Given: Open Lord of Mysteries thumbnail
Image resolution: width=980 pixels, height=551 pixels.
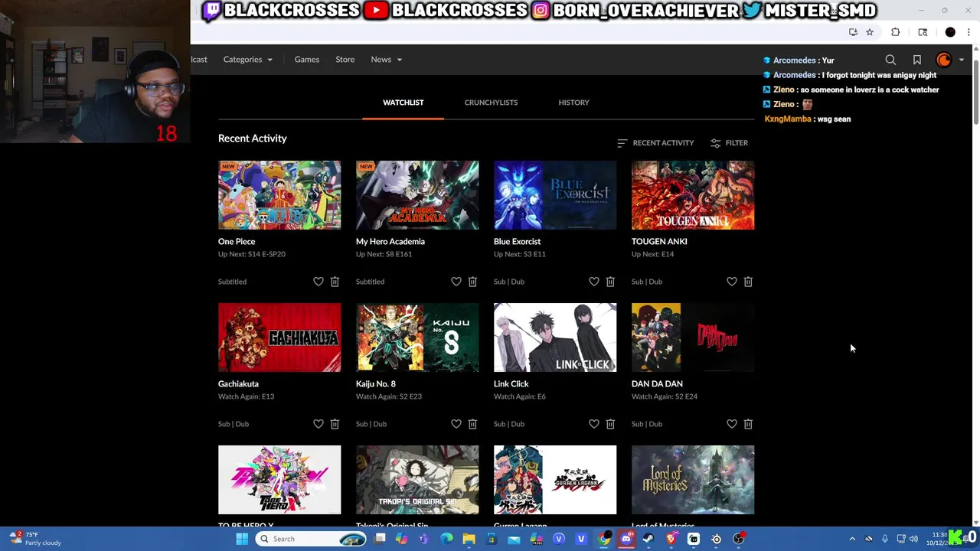Looking at the screenshot, I should coord(693,480).
